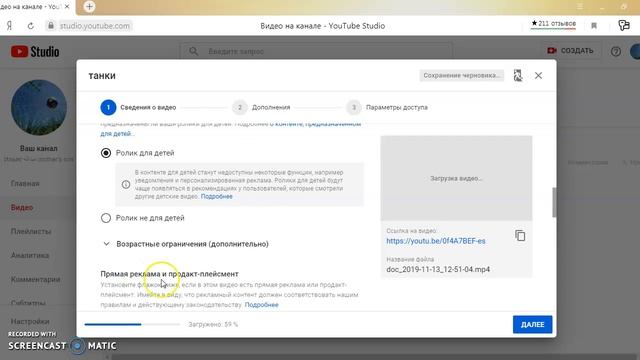Click the dialog vertical scrollbar
This screenshot has height=360, width=640.
554,203
